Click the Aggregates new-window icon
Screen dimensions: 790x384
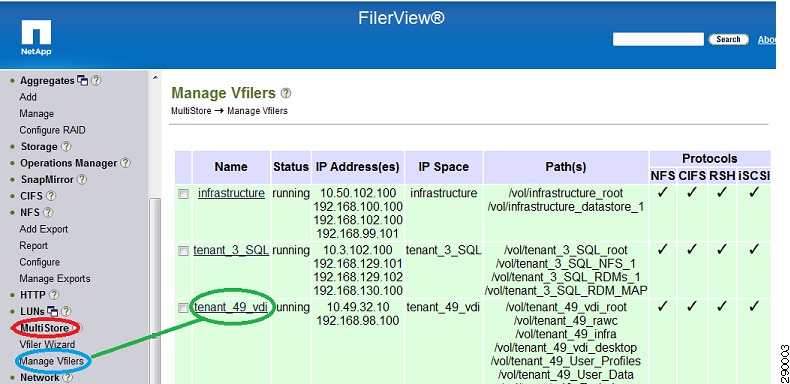(x=83, y=81)
